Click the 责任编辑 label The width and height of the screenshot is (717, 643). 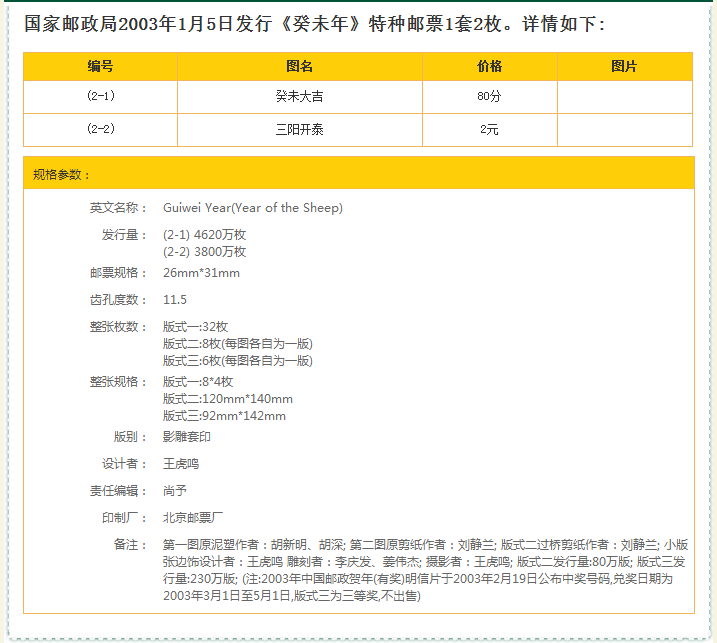click(x=118, y=491)
